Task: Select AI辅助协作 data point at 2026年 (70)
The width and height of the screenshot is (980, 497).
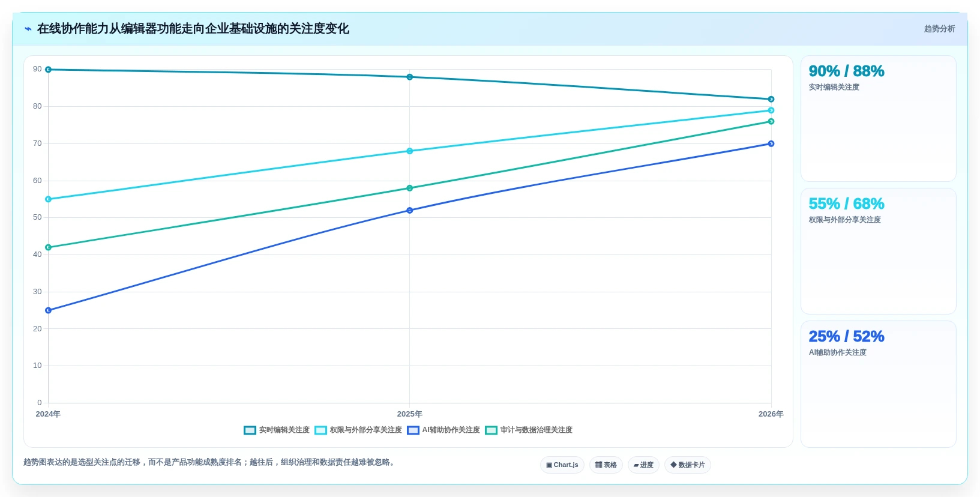Action: pos(771,143)
